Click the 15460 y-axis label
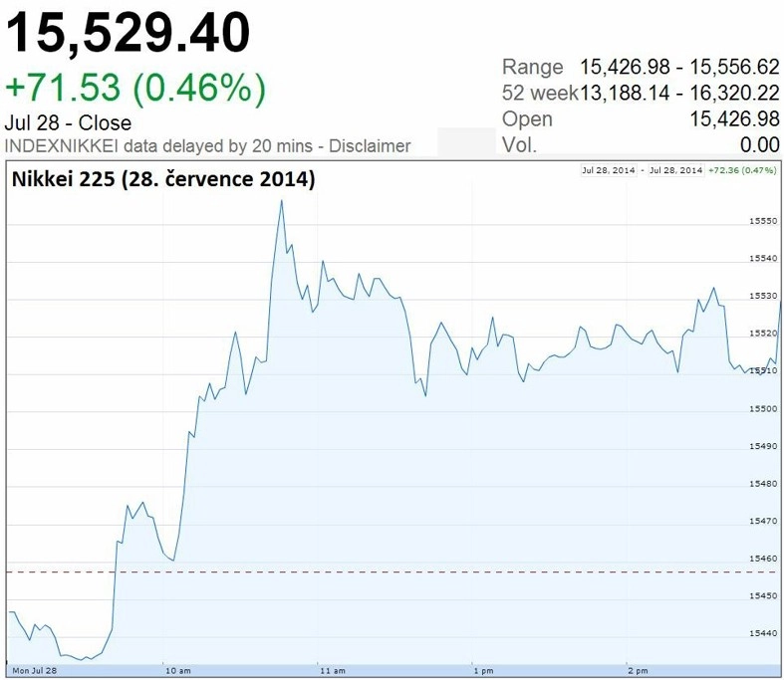Screen dimensions: 784x680 pyautogui.click(x=763, y=559)
